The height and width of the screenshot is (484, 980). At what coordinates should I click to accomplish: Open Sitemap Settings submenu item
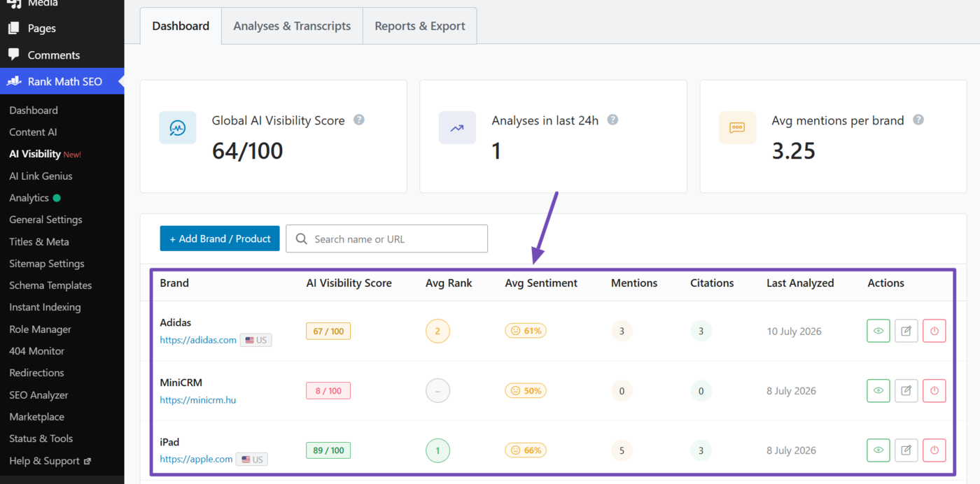pos(47,263)
